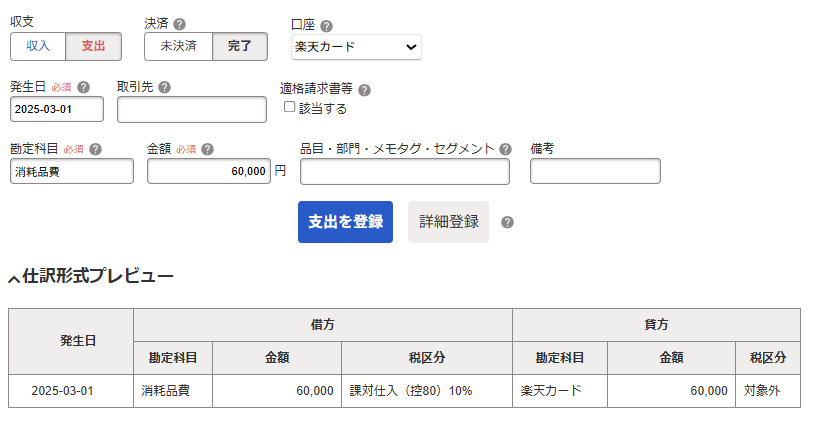Open help icon next to 口座

click(x=326, y=25)
